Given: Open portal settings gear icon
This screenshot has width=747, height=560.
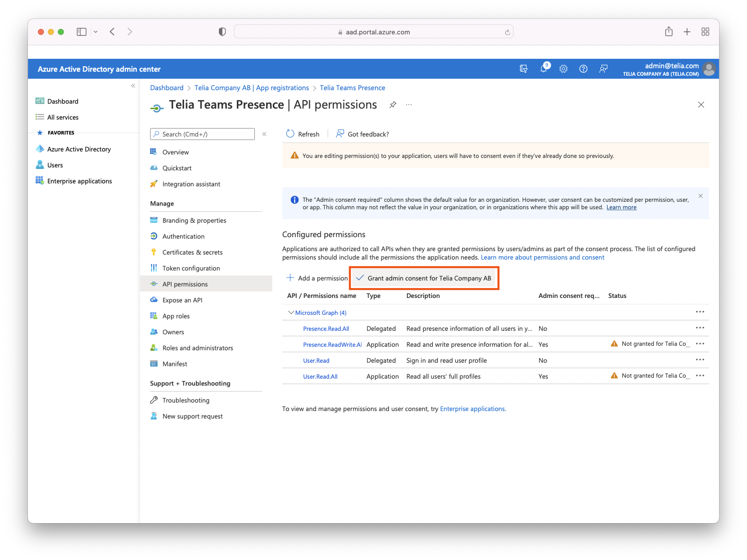Looking at the screenshot, I should click(x=563, y=69).
